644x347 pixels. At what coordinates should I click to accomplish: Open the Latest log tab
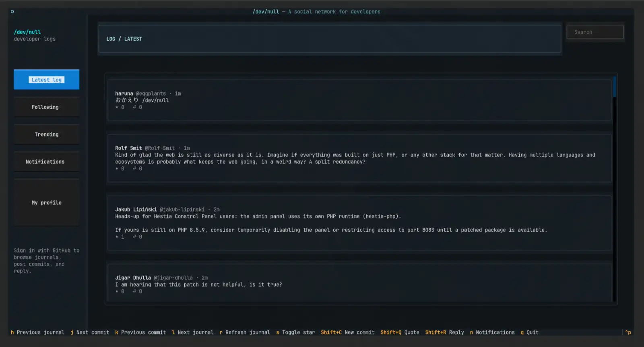(x=47, y=80)
